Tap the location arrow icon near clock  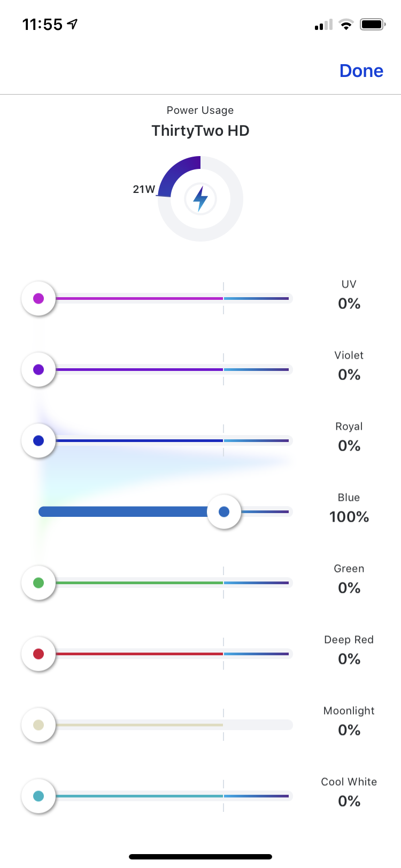pyautogui.click(x=73, y=24)
